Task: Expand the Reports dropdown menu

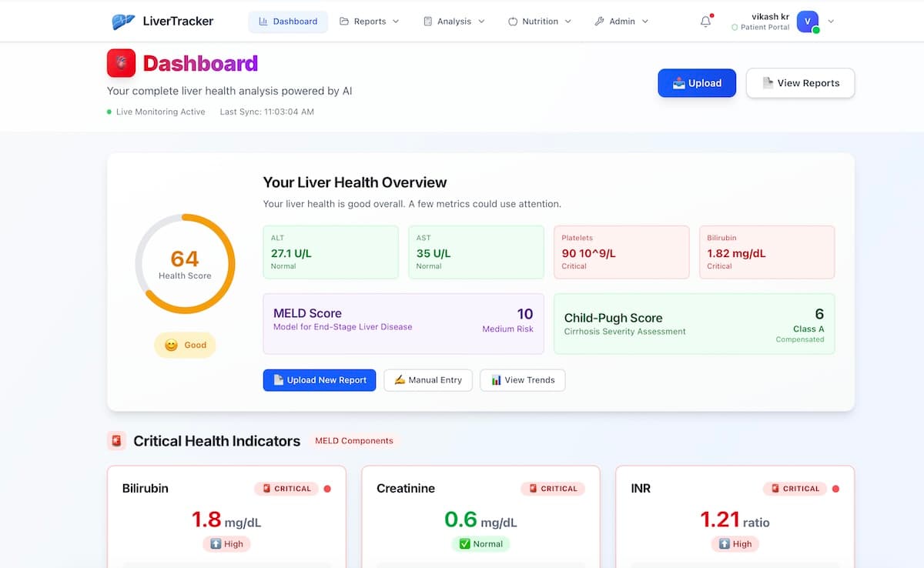Action: [370, 21]
